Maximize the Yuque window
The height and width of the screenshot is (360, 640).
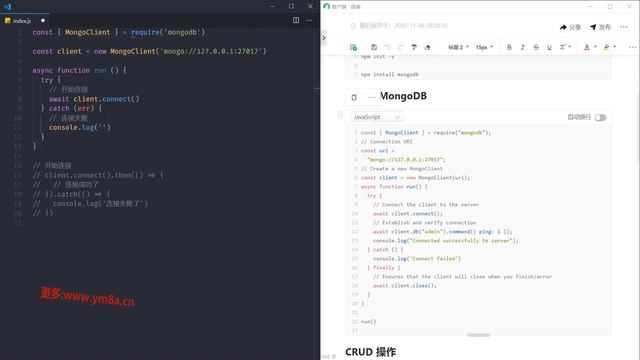(x=610, y=7)
